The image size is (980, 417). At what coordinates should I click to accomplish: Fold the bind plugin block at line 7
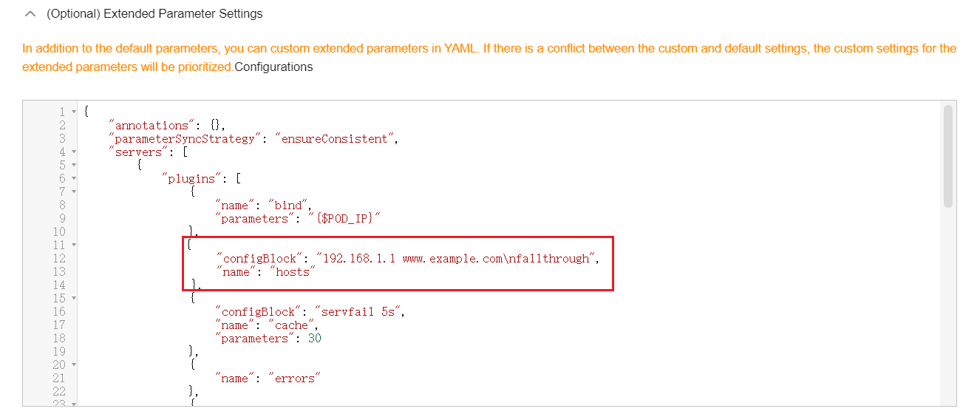pyautogui.click(x=73, y=191)
